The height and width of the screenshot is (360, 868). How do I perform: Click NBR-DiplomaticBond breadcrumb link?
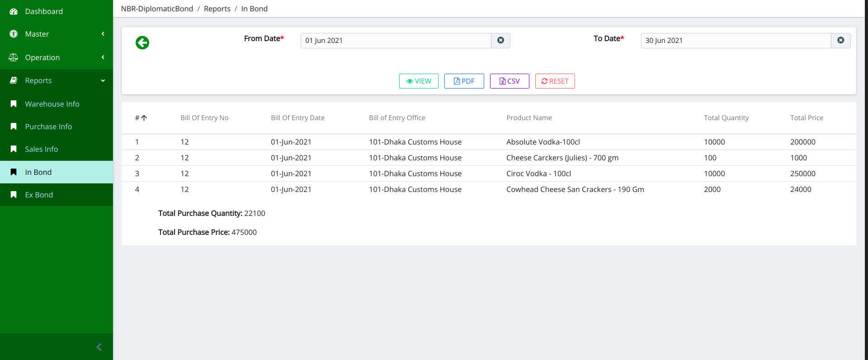(x=157, y=9)
